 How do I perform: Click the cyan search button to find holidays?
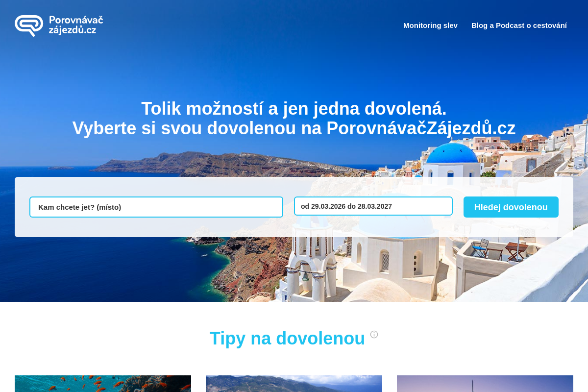pyautogui.click(x=511, y=207)
